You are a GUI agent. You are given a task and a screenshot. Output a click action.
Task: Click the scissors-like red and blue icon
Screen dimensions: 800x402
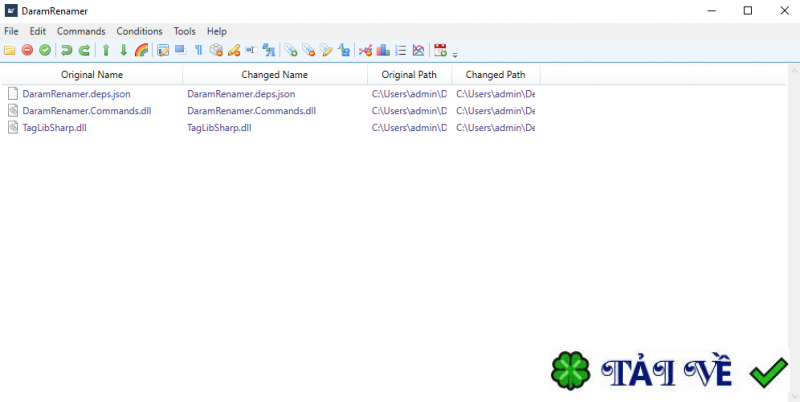click(365, 50)
